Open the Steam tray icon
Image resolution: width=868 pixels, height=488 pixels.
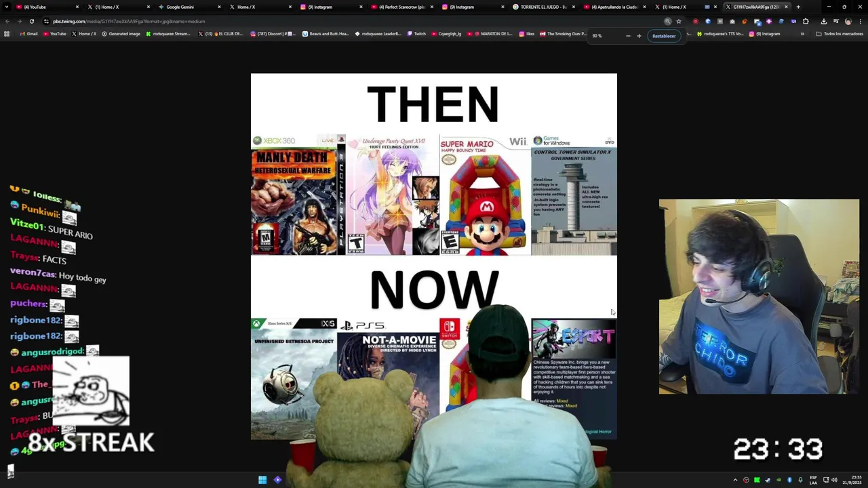pyautogui.click(x=768, y=480)
